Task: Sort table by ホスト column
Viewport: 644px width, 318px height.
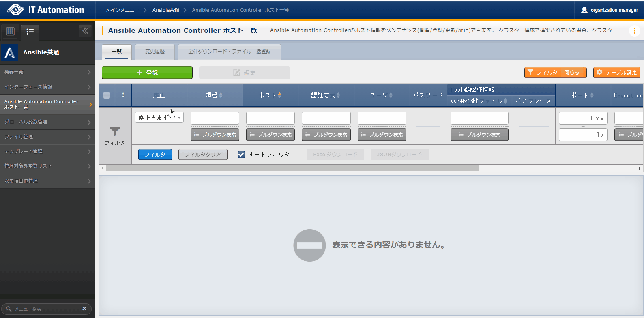Action: [x=279, y=95]
